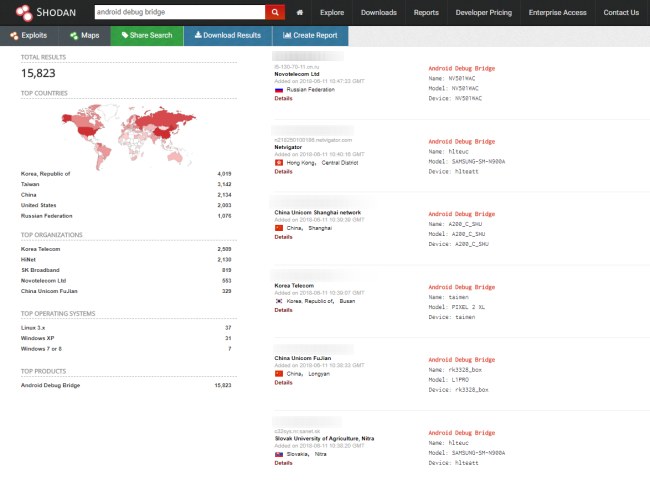Click the Hong Kong flag icon
This screenshot has width=650, height=483.
pyautogui.click(x=279, y=163)
